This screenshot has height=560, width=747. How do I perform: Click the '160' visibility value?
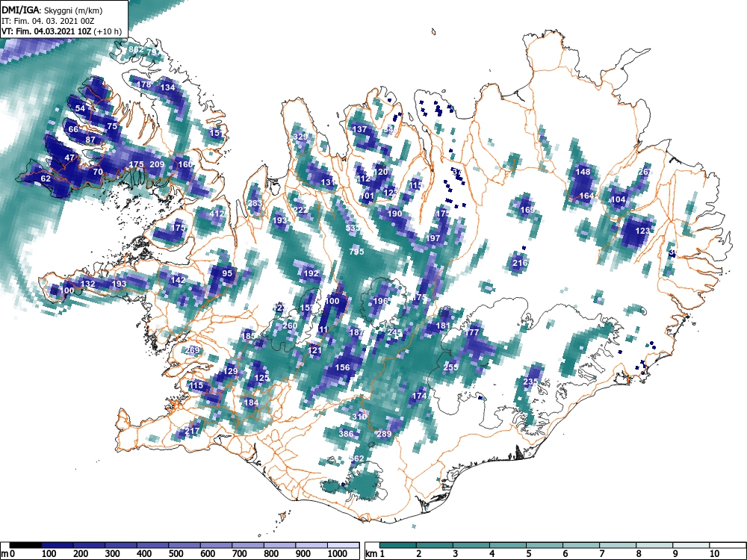(x=185, y=164)
